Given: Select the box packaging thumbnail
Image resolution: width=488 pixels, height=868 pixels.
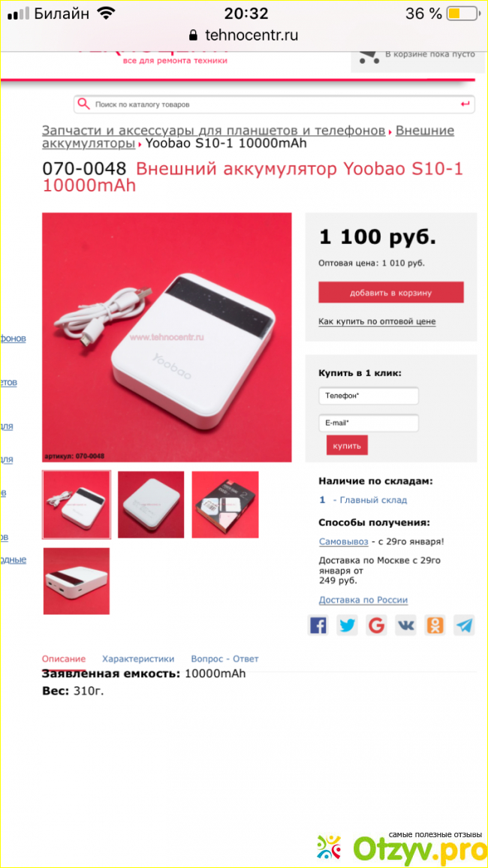Looking at the screenshot, I should (x=225, y=505).
